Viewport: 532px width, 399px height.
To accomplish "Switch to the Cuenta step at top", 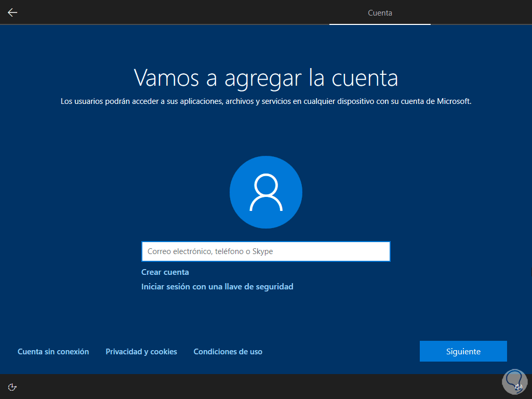I will pos(380,12).
